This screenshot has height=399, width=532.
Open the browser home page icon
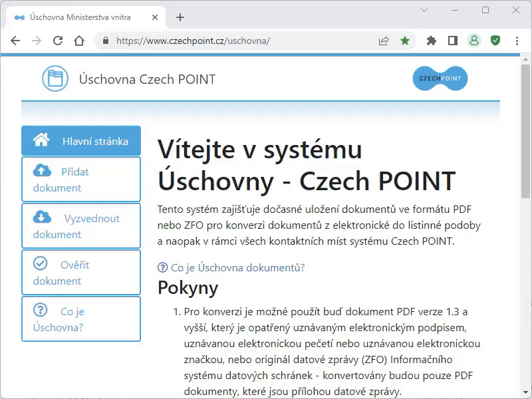tap(79, 41)
